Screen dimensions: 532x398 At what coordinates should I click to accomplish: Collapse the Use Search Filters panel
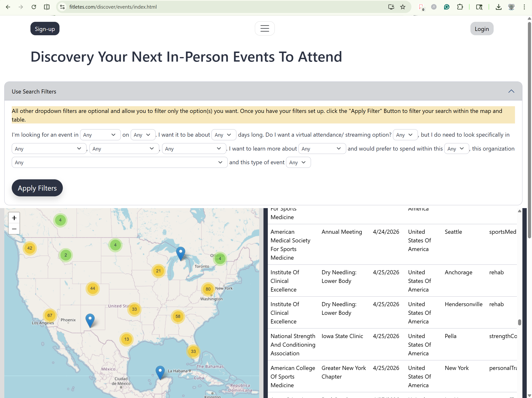(511, 91)
